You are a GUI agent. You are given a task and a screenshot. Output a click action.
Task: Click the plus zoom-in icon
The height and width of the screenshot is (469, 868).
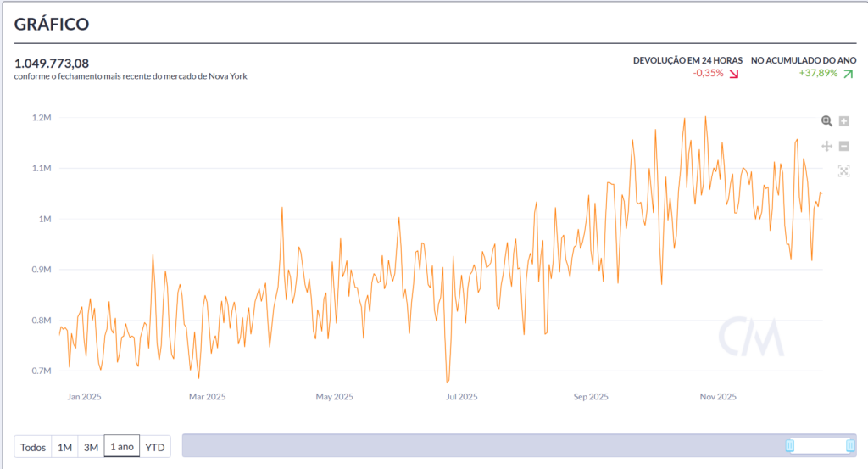[x=843, y=121]
